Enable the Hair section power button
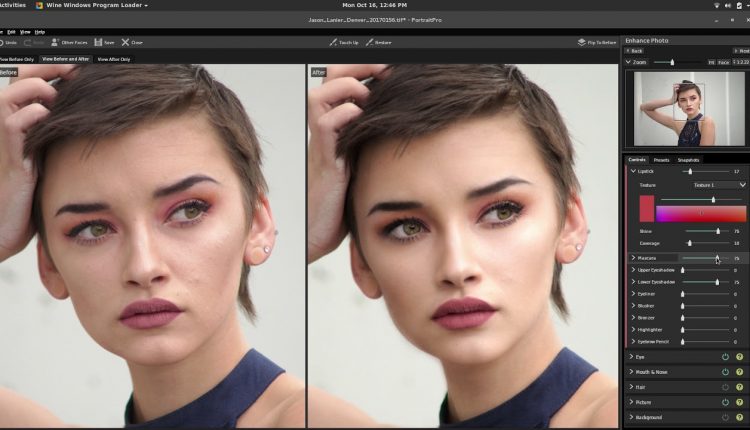The image size is (750, 430). pyautogui.click(x=725, y=387)
